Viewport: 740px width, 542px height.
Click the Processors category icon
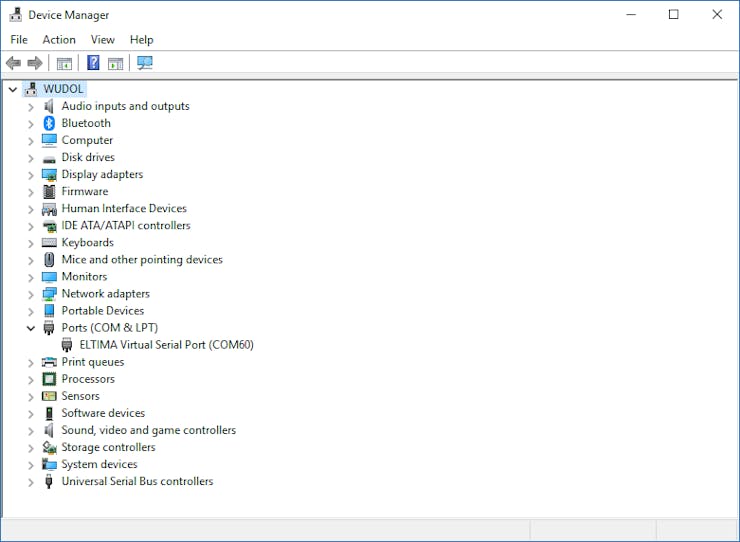click(x=49, y=379)
